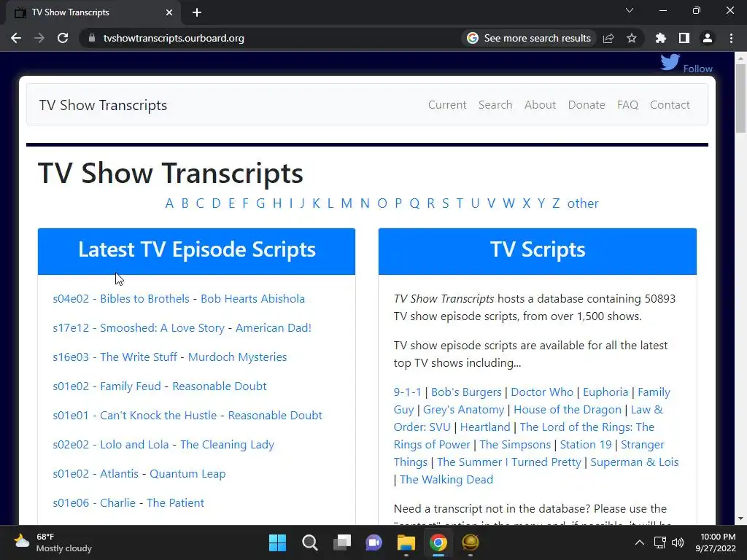This screenshot has height=560, width=747.
Task: Close the TV Show Transcripts tab
Action: click(169, 12)
